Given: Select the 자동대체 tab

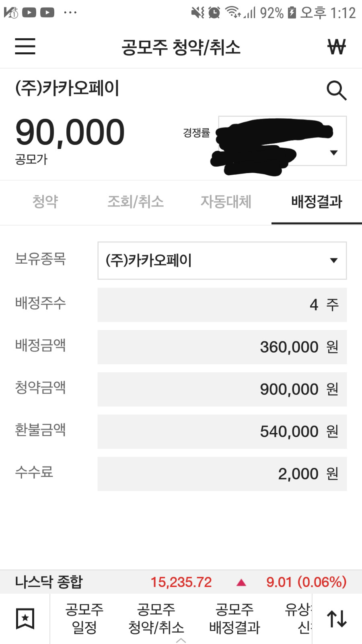Looking at the screenshot, I should (x=226, y=201).
